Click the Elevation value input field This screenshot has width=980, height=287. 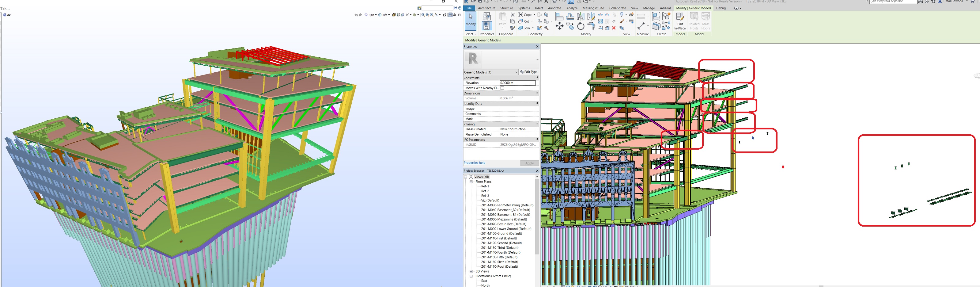click(517, 83)
